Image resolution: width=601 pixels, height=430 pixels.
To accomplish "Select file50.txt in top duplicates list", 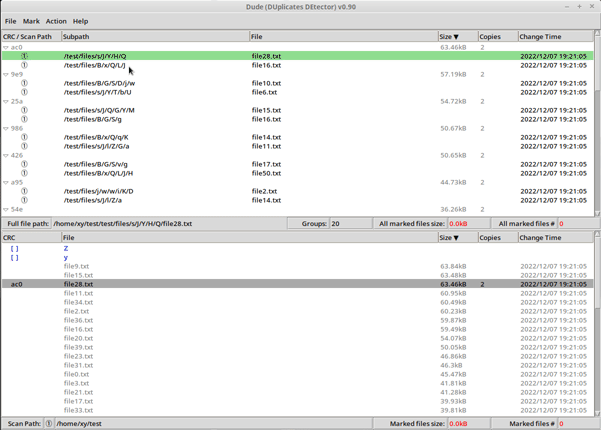I will click(266, 173).
